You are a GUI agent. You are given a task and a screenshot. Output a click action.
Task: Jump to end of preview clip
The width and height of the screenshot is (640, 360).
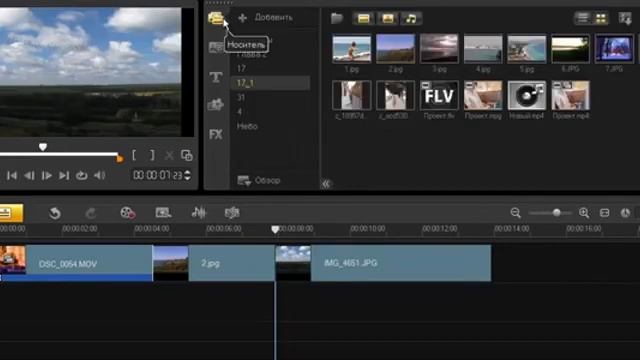coord(64,176)
